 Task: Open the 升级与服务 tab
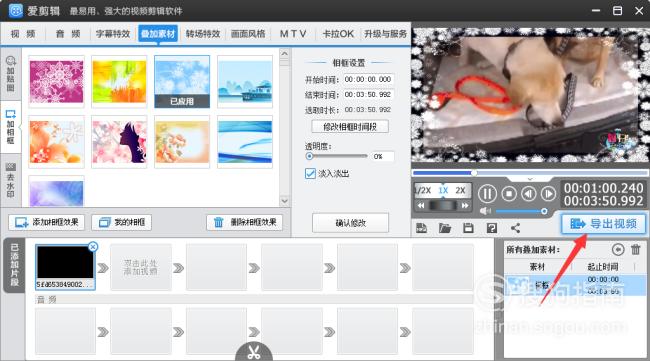[385, 34]
